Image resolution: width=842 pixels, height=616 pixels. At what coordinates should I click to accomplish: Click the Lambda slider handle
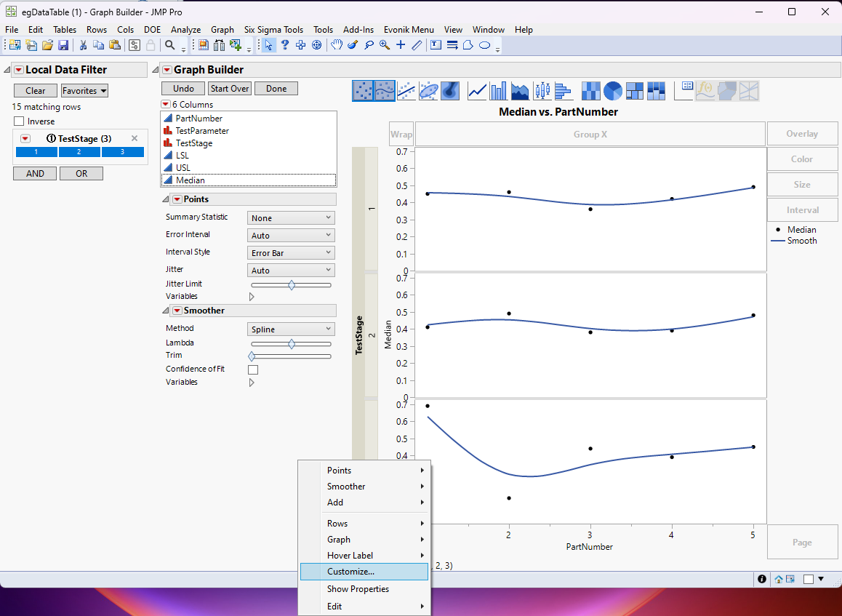(x=292, y=344)
